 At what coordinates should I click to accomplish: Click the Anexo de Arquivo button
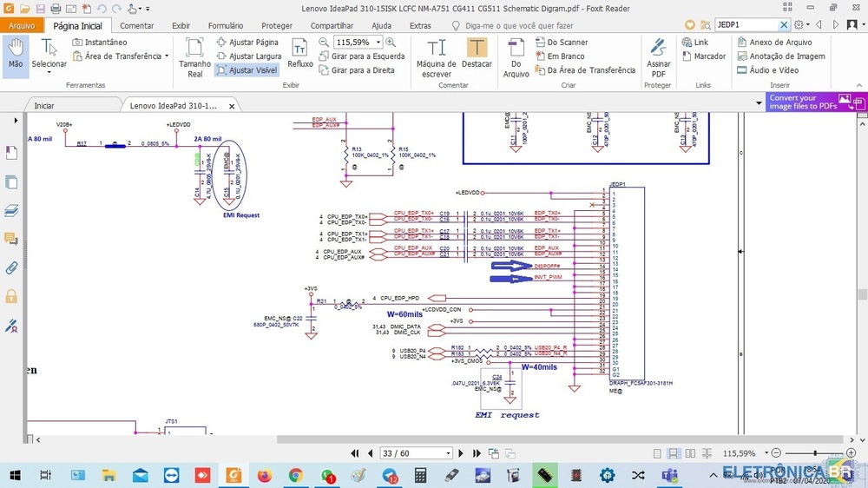click(774, 42)
